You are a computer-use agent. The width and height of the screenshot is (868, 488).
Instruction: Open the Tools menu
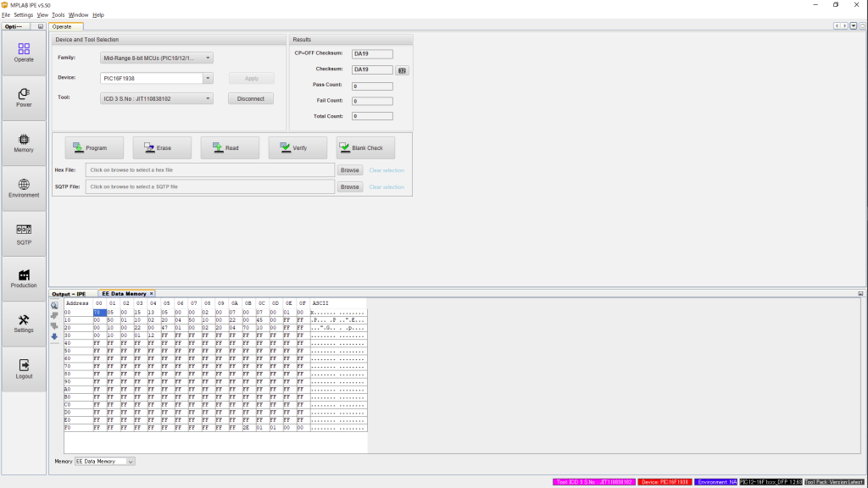[x=58, y=15]
